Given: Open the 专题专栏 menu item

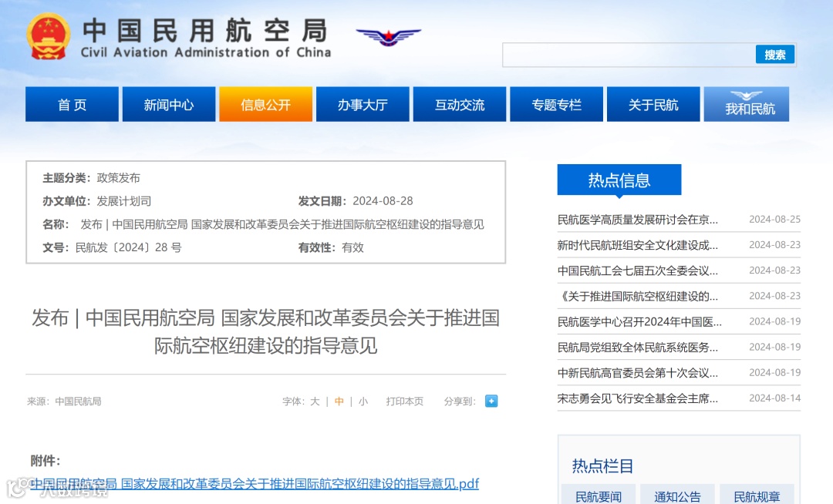Looking at the screenshot, I should [556, 105].
